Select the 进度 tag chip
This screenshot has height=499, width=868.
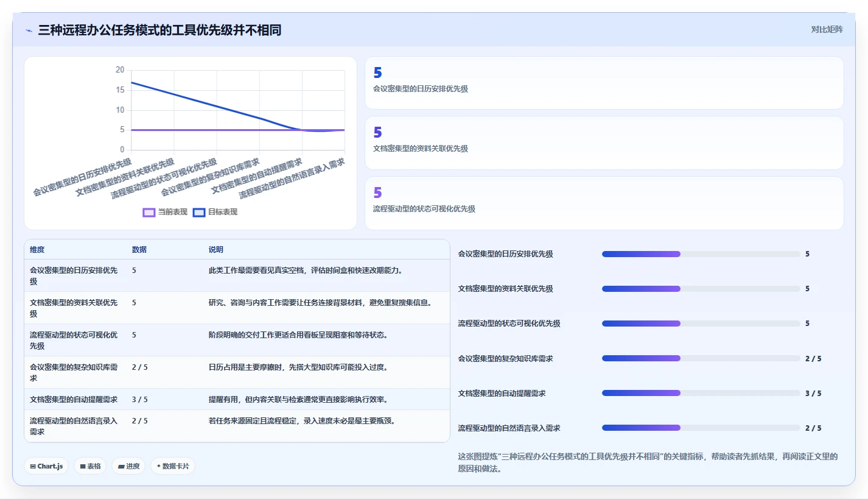(x=128, y=466)
